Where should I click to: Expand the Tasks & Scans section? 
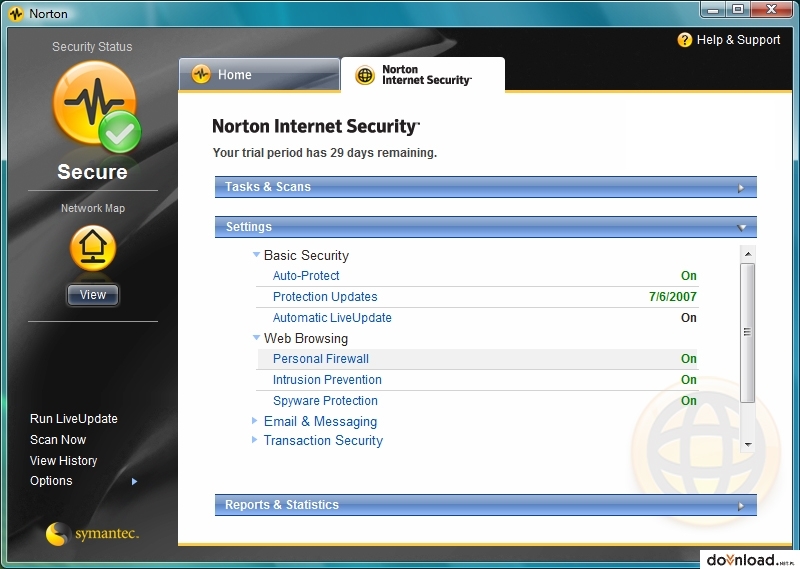pos(486,187)
